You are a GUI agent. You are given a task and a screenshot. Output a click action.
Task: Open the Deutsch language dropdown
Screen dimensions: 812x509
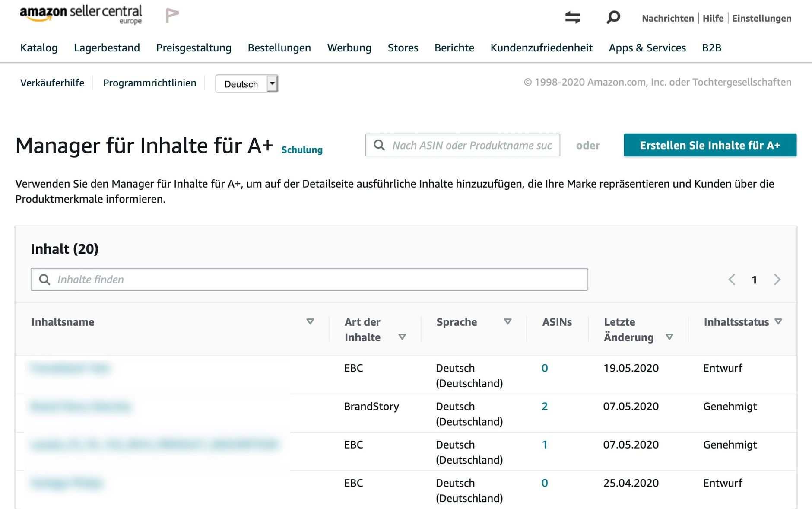point(247,84)
